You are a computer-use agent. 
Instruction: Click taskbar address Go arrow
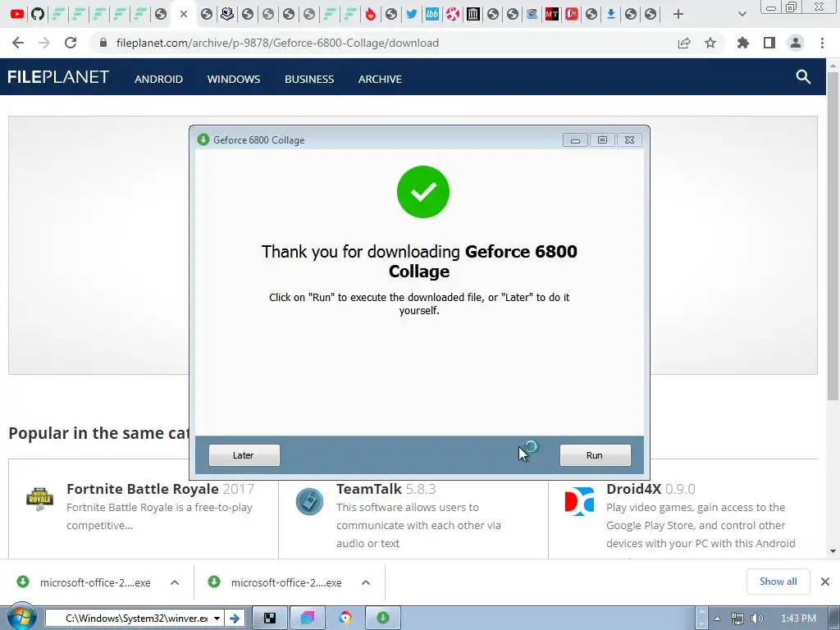(234, 619)
